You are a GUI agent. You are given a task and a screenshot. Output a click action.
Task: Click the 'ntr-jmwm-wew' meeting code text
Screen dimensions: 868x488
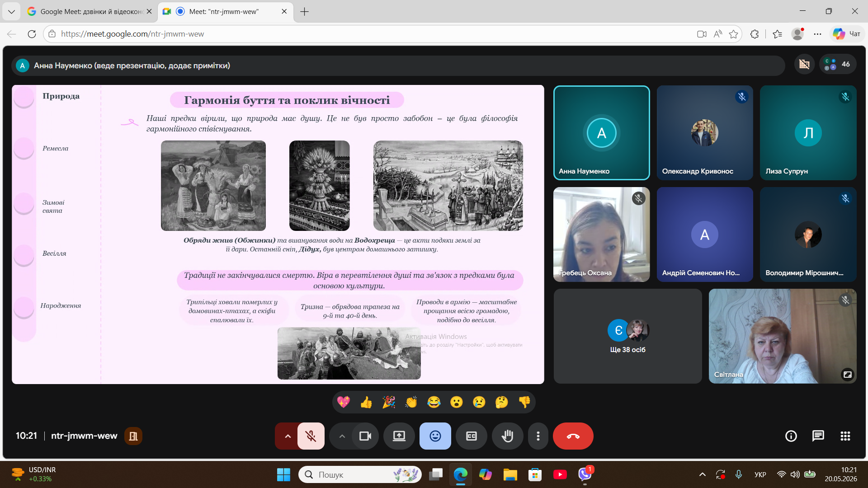(84, 436)
